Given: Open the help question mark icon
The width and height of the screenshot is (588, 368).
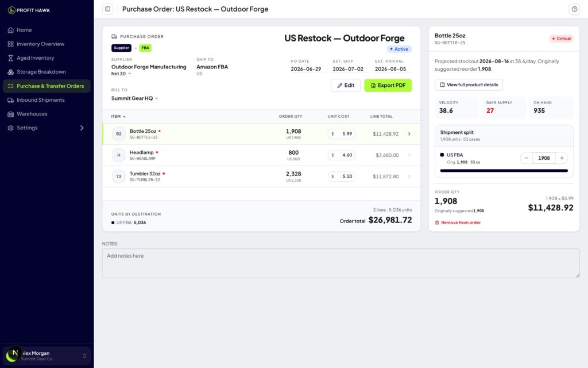Looking at the screenshot, I should tap(574, 9).
